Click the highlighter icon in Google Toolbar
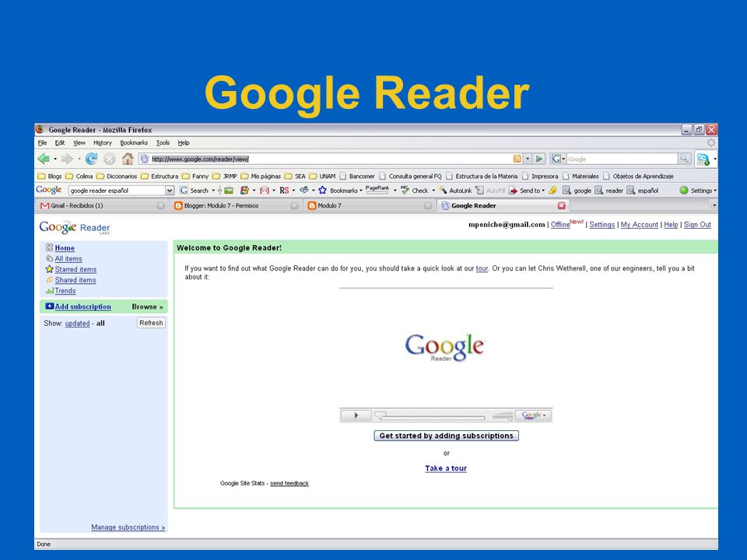The width and height of the screenshot is (747, 560). point(552,191)
